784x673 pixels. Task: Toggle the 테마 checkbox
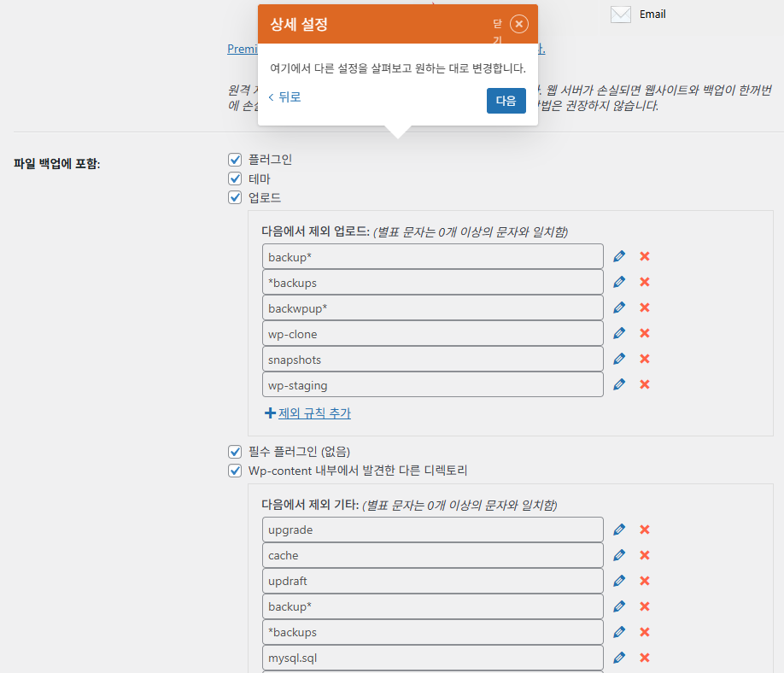click(x=235, y=178)
